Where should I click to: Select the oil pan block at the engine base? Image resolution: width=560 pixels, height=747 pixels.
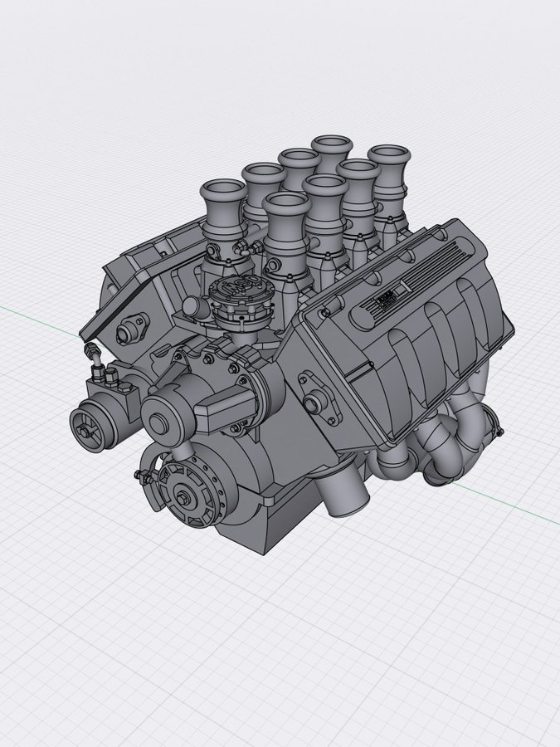[x=286, y=519]
